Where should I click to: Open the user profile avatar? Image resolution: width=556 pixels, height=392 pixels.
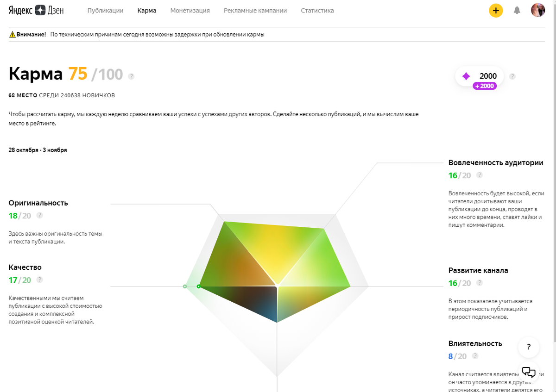tap(538, 10)
